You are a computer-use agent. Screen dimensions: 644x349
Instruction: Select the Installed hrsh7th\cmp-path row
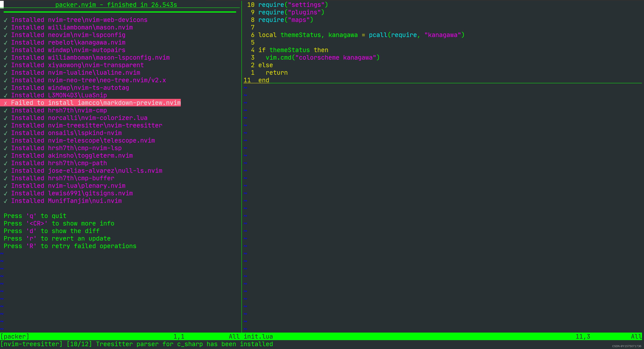55,163
